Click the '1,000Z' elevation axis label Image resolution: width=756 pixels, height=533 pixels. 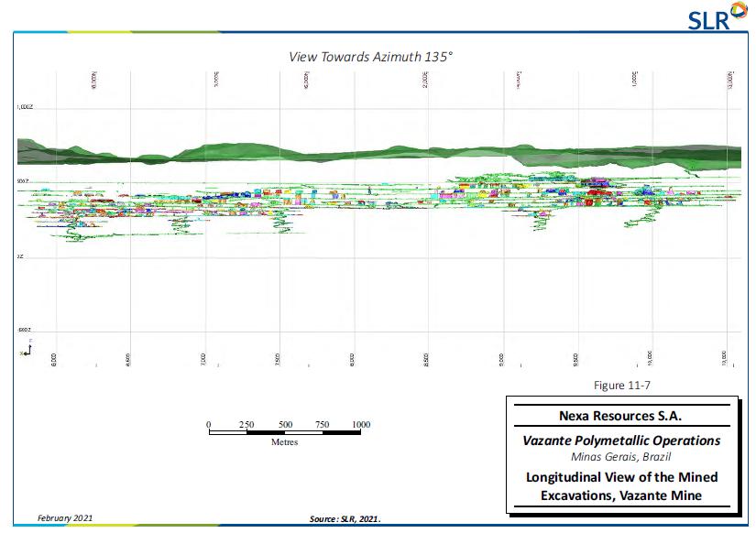(x=25, y=107)
